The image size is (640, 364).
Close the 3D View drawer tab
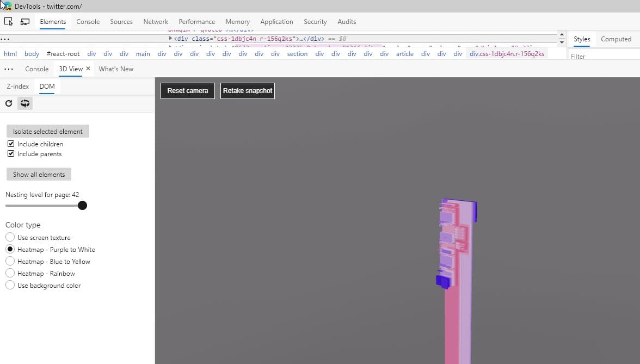tap(88, 69)
